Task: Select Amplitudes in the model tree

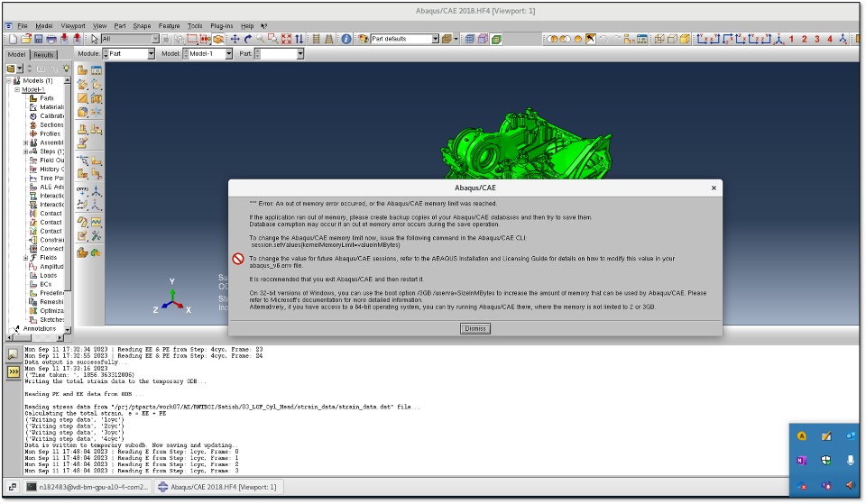Action: 52,267
